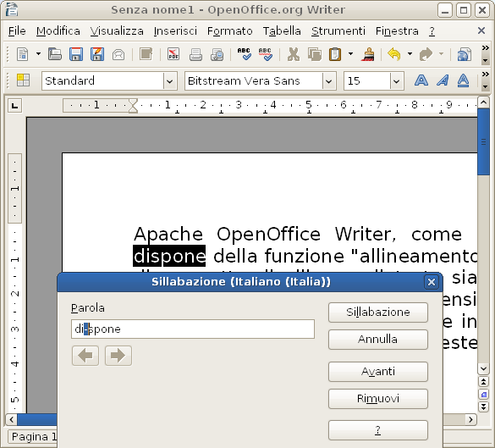Image resolution: width=495 pixels, height=448 pixels.
Task: Click the Avanti button
Action: click(378, 372)
